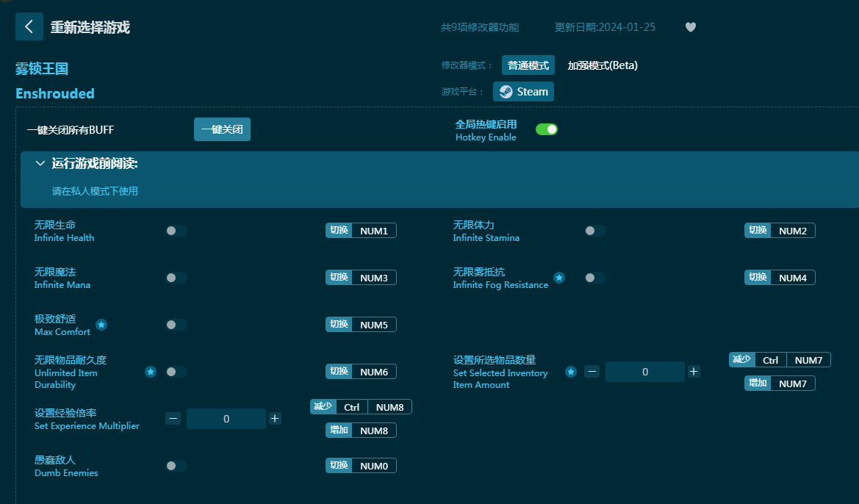Favorite this trainer with the heart icon
The height and width of the screenshot is (504, 859).
(690, 27)
